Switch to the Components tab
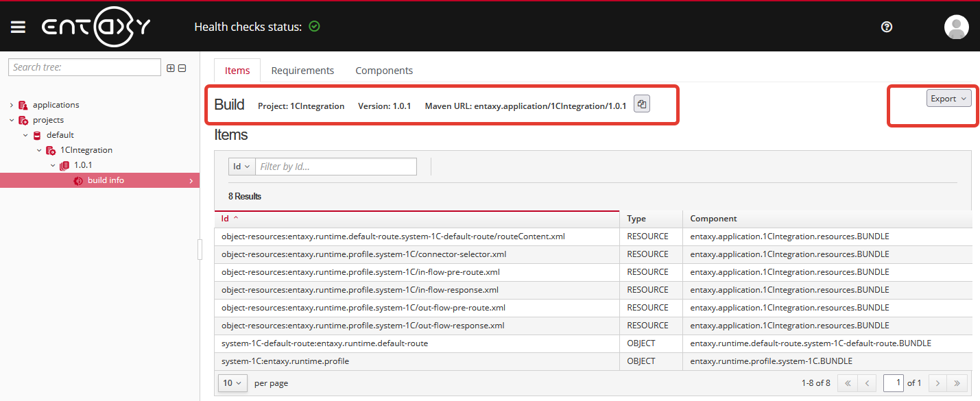The image size is (980, 401). coord(384,71)
